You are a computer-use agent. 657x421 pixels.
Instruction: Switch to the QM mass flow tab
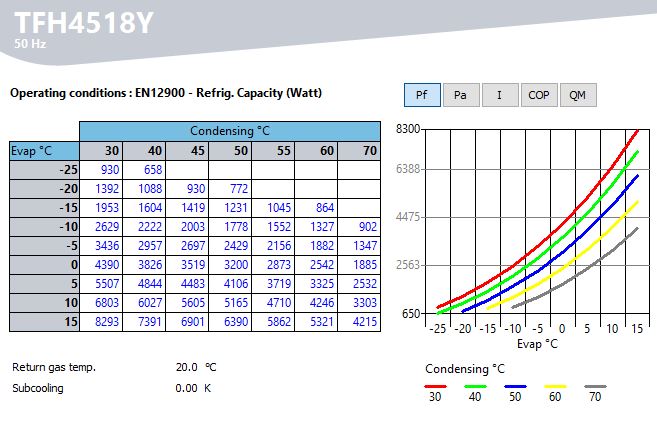(x=577, y=95)
